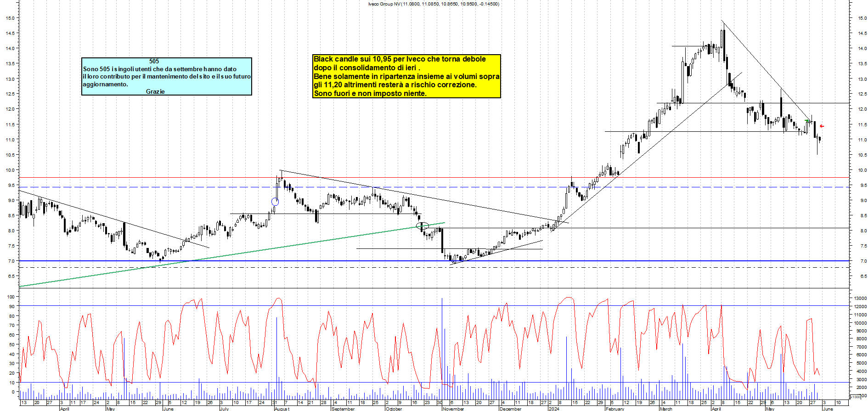The height and width of the screenshot is (411, 868).
Task: Click the 100 level on oscillator axis
Action: tap(11, 297)
